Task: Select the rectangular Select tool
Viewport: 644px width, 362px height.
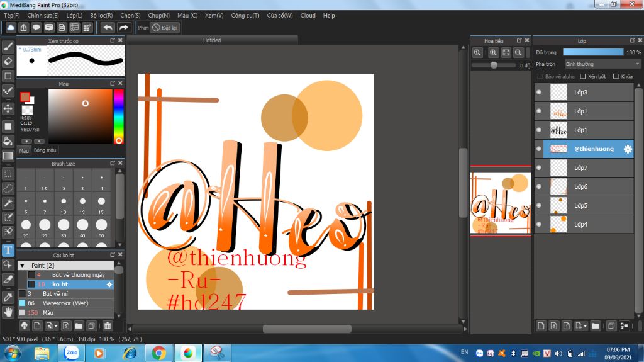Action: pos(8,174)
